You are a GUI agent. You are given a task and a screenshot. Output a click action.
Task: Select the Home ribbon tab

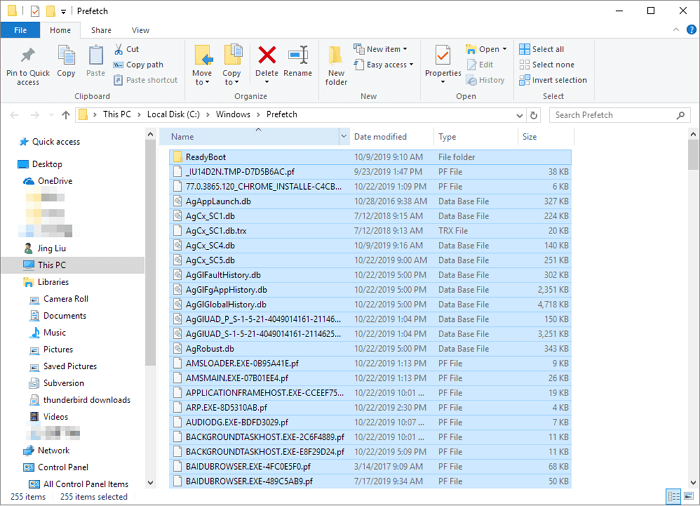coord(60,30)
